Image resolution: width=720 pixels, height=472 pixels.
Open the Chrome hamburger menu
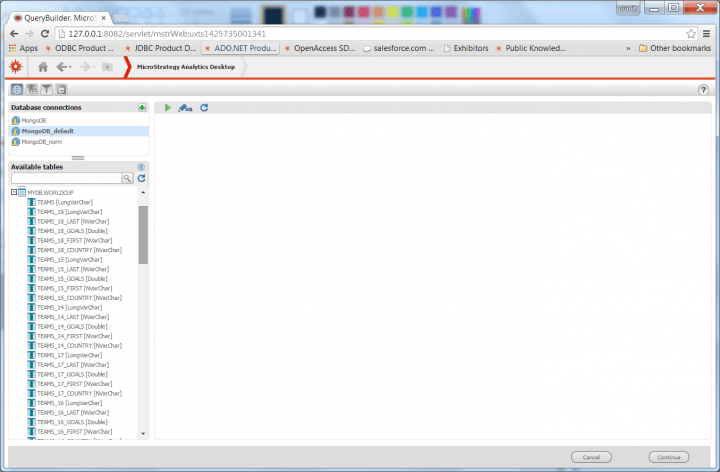[x=706, y=33]
